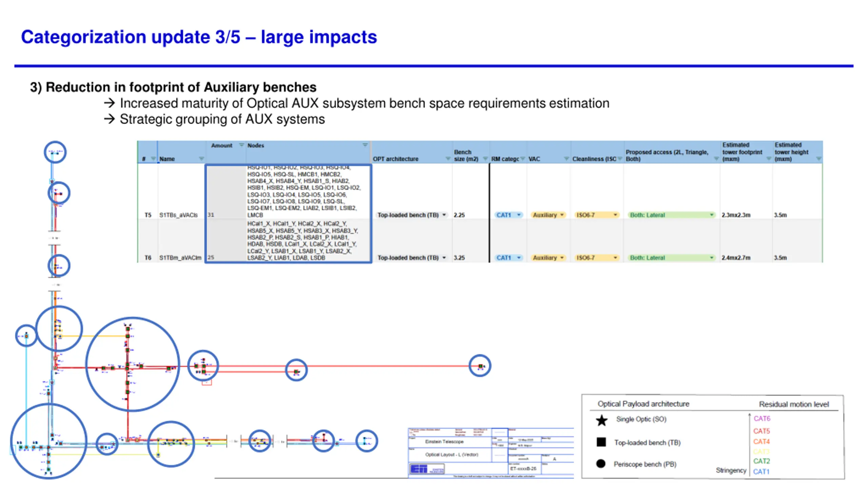Open the ISO6-7 dropdown chip in row T5
The image size is (868, 488).
tap(597, 215)
